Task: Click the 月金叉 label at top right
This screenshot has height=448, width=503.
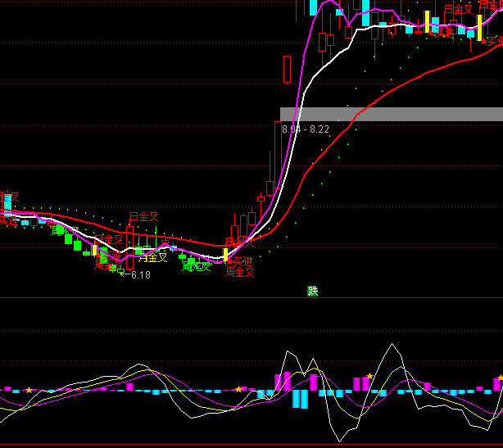Action: coord(459,10)
